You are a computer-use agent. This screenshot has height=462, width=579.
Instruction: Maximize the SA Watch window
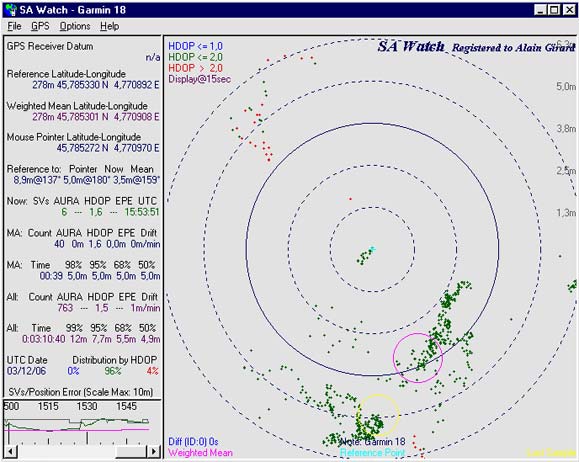click(x=554, y=10)
